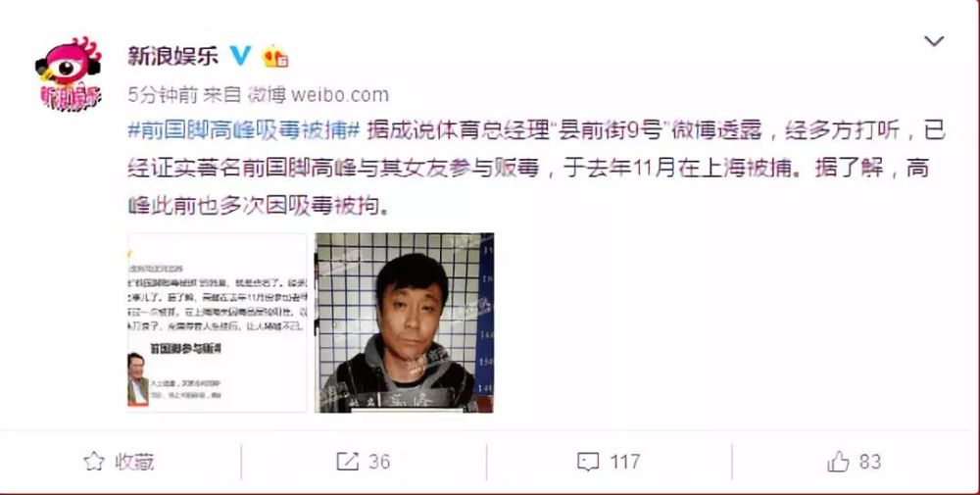Click the star favorite icon
980x495 pixels.
tap(94, 462)
